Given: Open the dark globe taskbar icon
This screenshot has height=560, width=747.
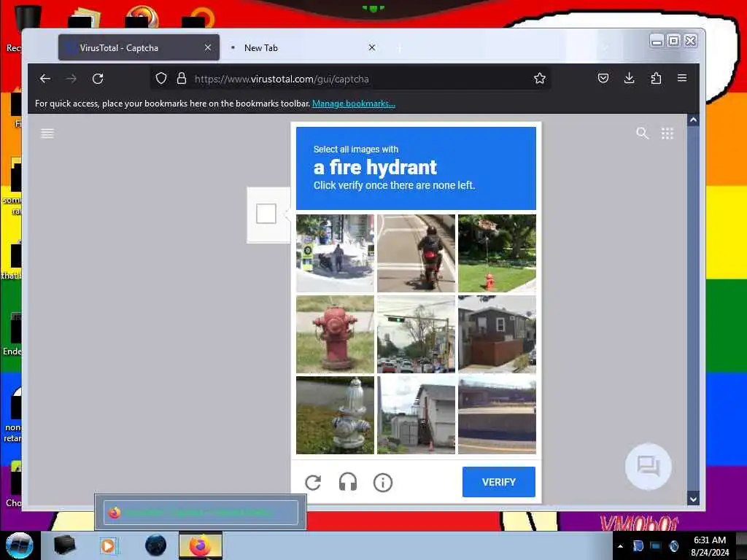Looking at the screenshot, I should [155, 545].
